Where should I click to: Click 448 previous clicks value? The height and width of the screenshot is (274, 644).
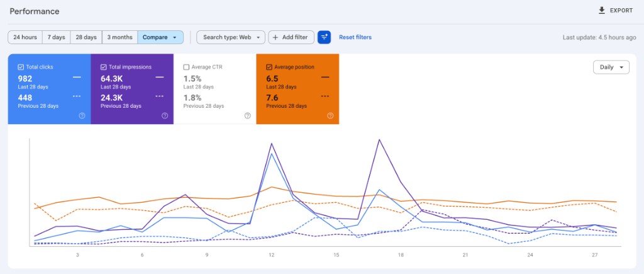pos(25,98)
